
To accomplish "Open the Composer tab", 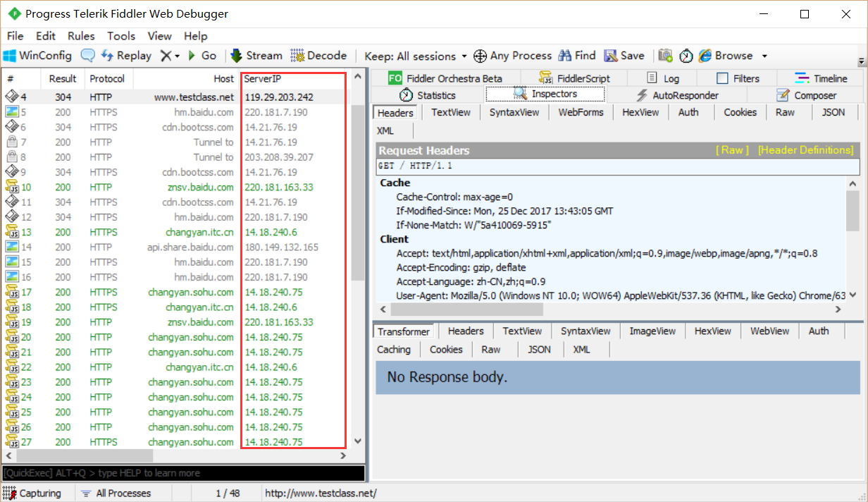I will coord(807,95).
